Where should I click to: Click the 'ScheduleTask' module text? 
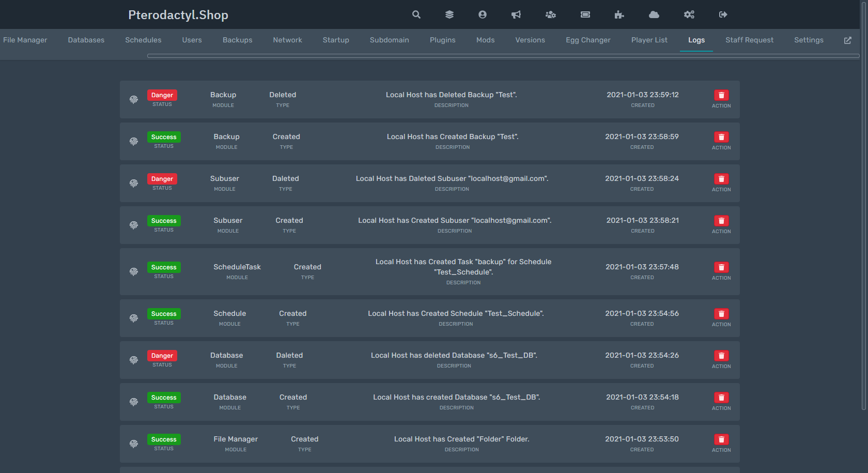[237, 267]
